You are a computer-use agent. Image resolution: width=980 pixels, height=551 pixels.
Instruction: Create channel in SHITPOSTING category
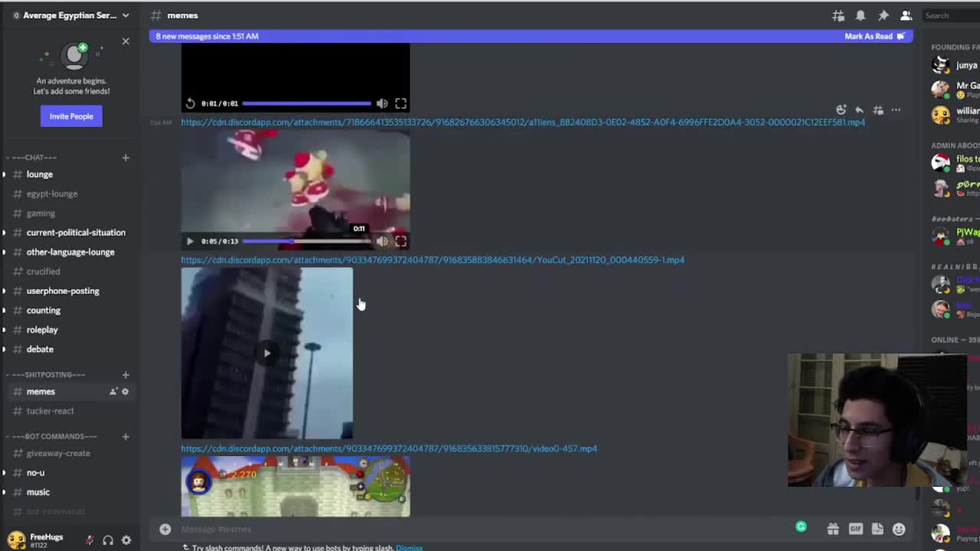(126, 375)
